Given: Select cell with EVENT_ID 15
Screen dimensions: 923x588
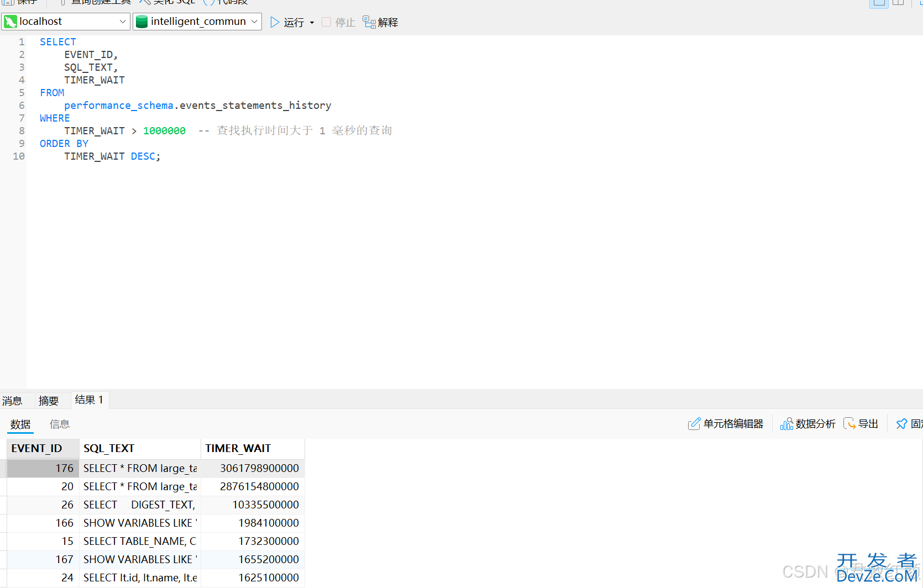Looking at the screenshot, I should (43, 541).
